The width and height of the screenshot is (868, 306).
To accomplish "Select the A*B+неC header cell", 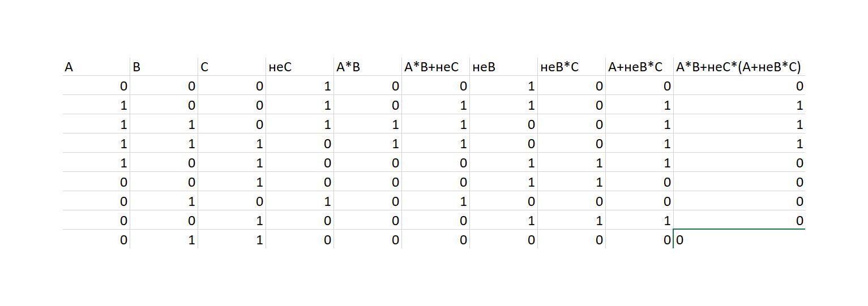I will (x=435, y=67).
